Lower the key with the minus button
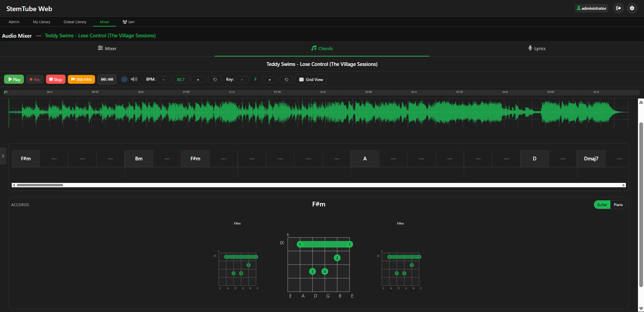Image resolution: width=644 pixels, height=312 pixels. tap(242, 80)
